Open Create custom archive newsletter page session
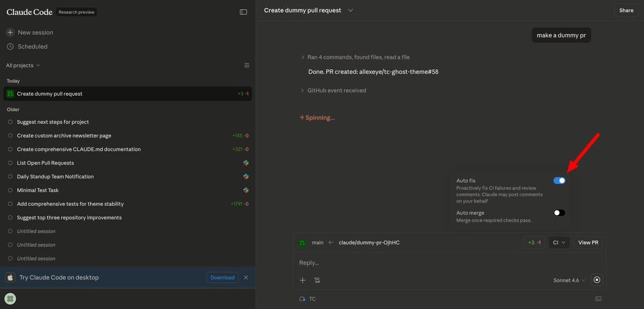644x309 pixels. 127,135
